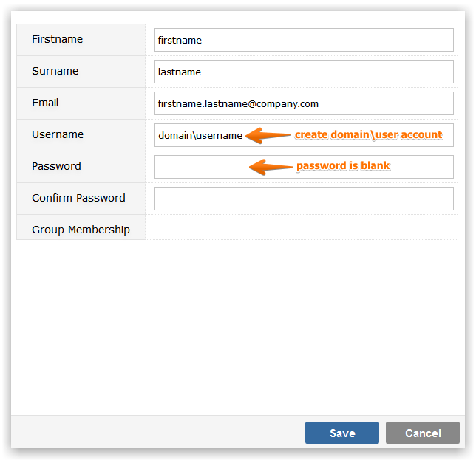This screenshot has width=476, height=463.
Task: Click the domain\username text in Username field
Action: coord(200,136)
